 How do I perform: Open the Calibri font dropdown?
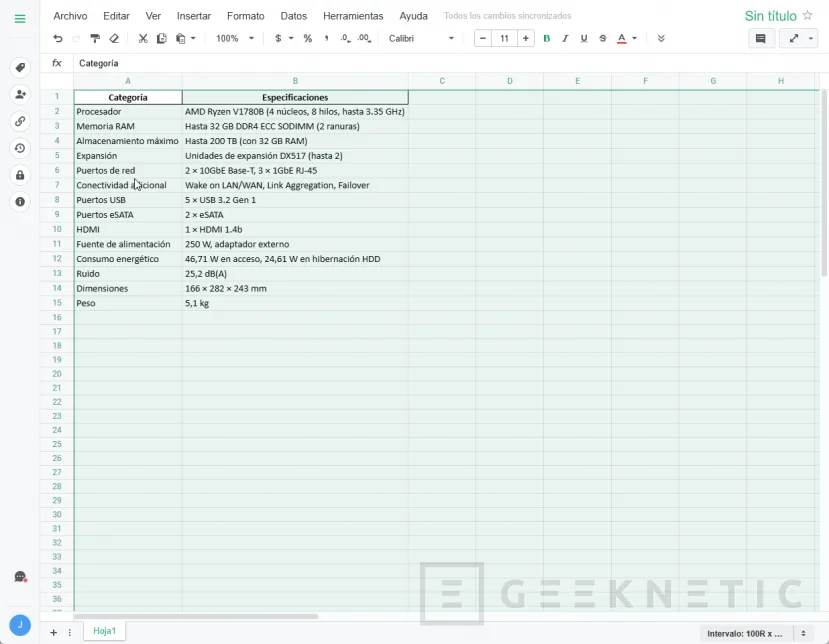[x=421, y=39]
